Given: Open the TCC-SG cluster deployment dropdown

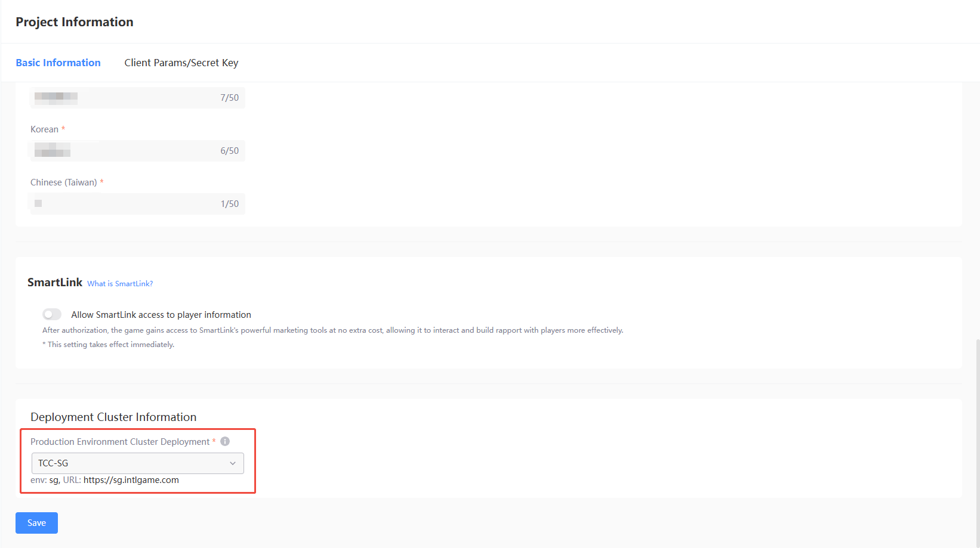Looking at the screenshot, I should (x=137, y=463).
